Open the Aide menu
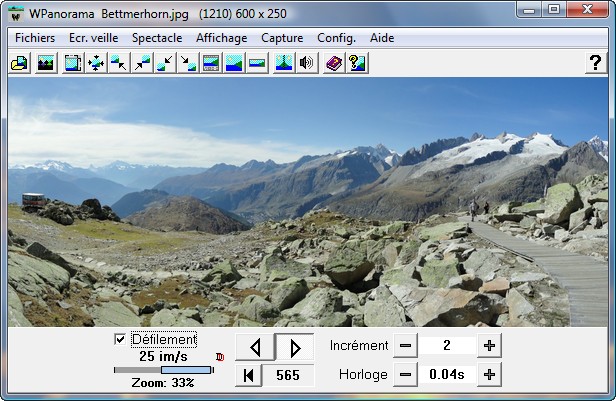The height and width of the screenshot is (401, 616). (382, 38)
